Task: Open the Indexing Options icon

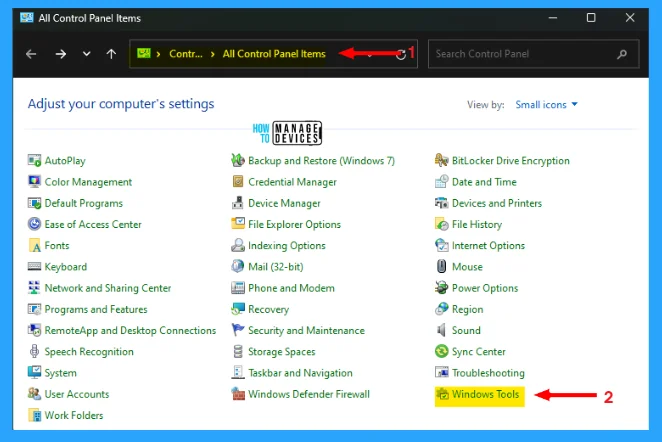Action: [x=238, y=245]
